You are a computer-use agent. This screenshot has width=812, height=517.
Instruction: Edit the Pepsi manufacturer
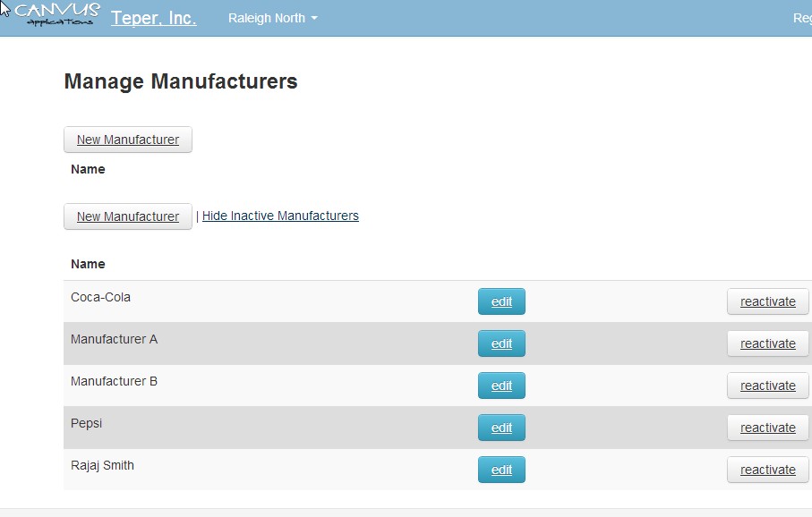[x=501, y=428]
